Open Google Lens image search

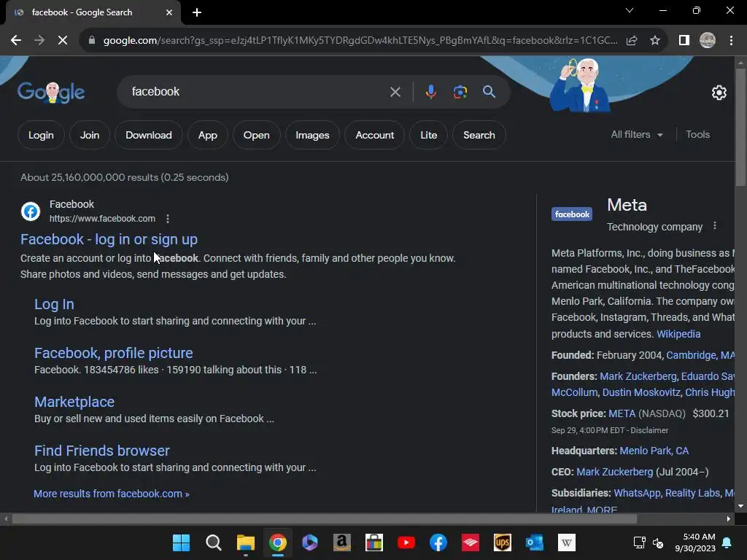[x=460, y=91]
